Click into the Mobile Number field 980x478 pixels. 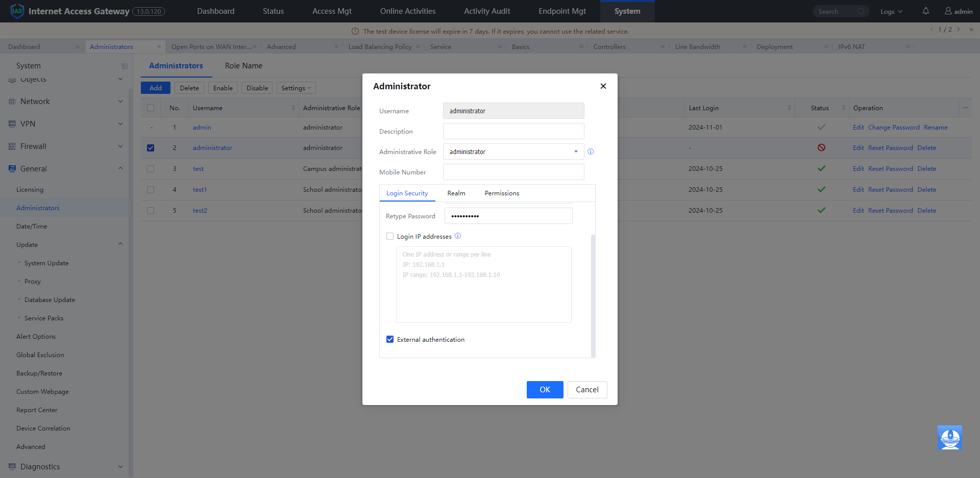click(513, 172)
